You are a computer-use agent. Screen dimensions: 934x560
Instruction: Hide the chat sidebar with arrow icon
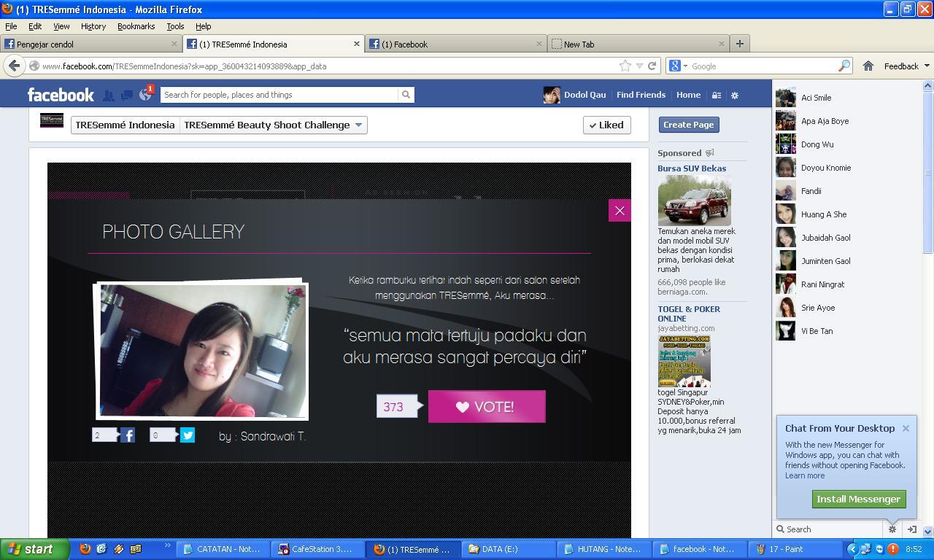click(911, 529)
